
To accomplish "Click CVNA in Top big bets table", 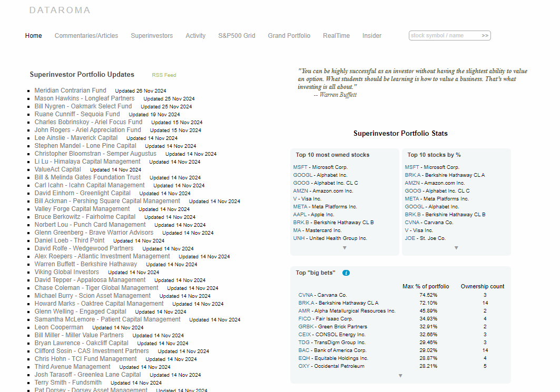I will (306, 295).
